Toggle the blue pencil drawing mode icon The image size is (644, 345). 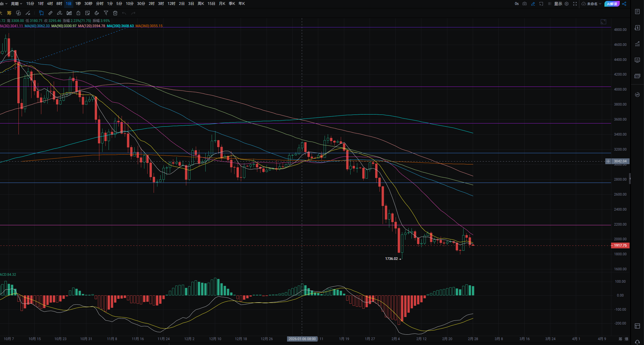click(x=533, y=4)
